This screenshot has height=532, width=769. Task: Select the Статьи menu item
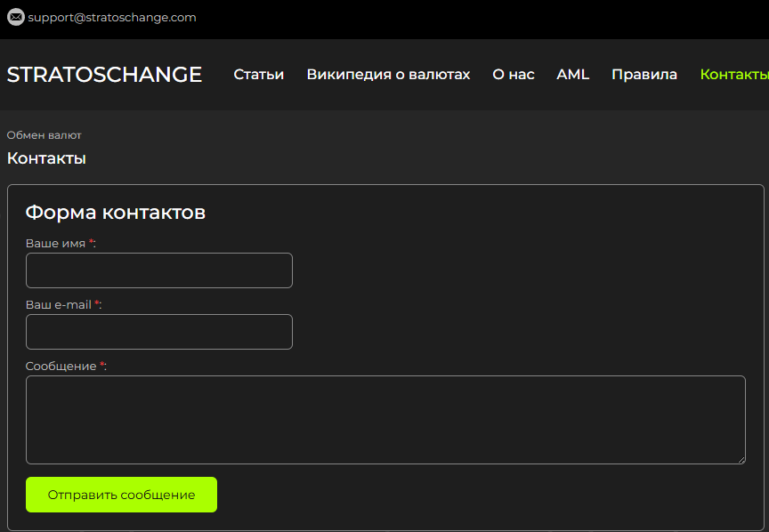[x=258, y=75]
